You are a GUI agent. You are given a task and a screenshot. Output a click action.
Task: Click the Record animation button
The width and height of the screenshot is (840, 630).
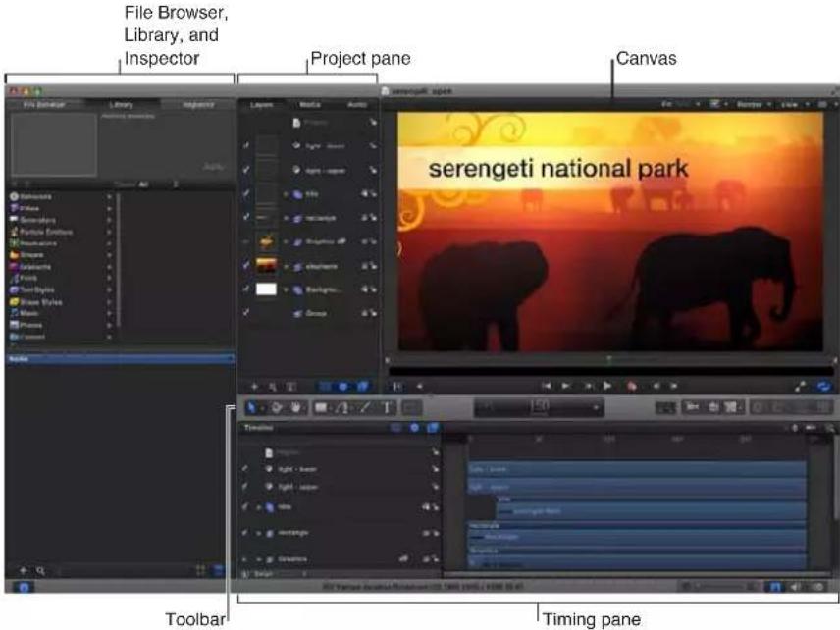(632, 386)
